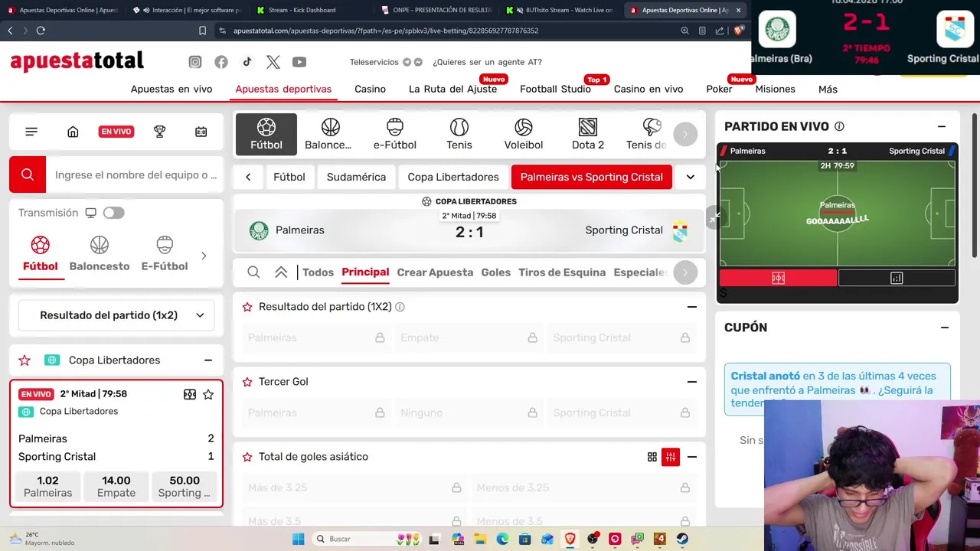Show more sports with sidebar arrow

coord(204,256)
